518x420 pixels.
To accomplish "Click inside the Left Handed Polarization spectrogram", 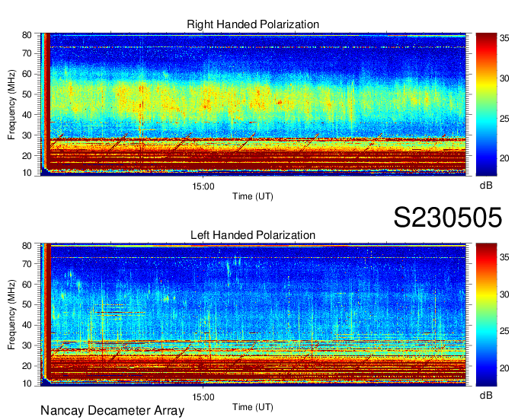I will (253, 315).
